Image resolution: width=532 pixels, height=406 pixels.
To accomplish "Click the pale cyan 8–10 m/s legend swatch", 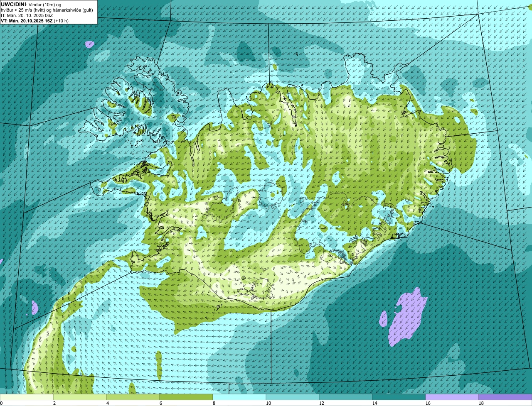I will (239, 397).
